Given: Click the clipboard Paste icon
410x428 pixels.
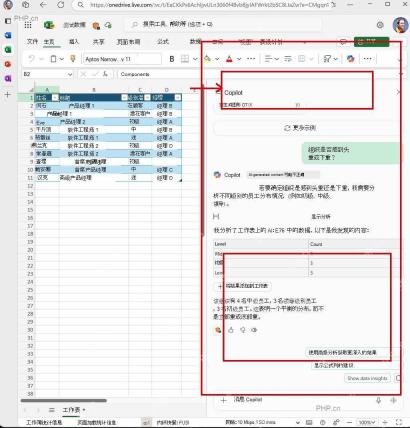Looking at the screenshot, I should click(53, 59).
